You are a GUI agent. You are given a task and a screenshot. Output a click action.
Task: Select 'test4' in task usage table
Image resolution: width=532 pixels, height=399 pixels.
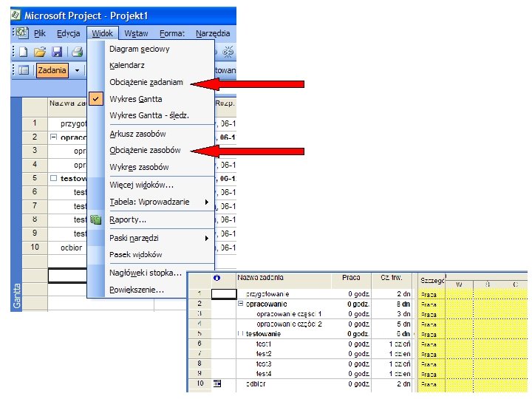[x=264, y=374]
